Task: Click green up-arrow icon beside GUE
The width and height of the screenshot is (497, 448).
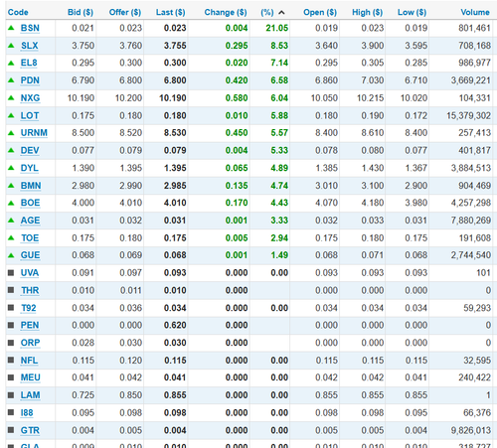Action: point(11,255)
